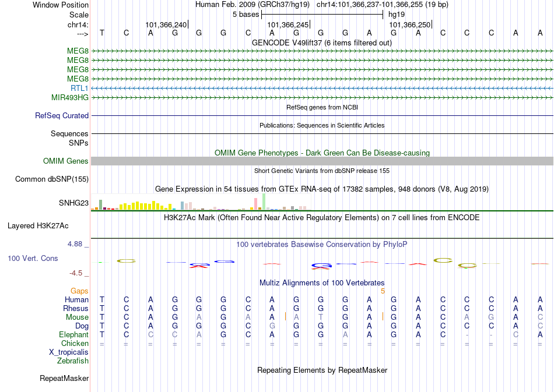554x392 pixels.
Task: Click the 4.88 upper PhyloP scale value
Action: pyautogui.click(x=75, y=244)
